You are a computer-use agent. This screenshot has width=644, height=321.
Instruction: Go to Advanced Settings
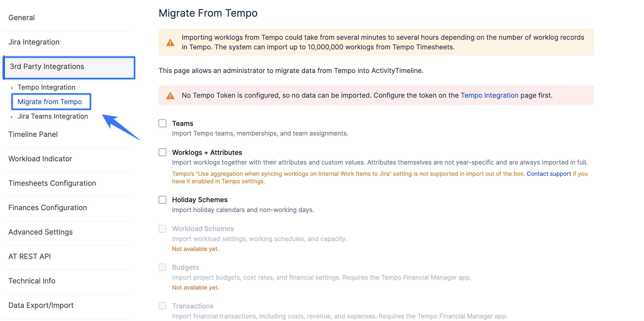41,232
